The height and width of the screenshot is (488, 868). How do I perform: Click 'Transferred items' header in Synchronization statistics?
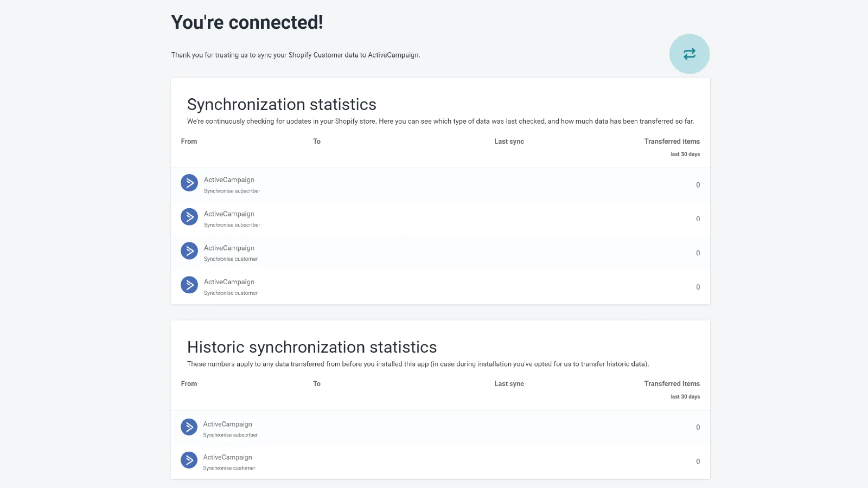(672, 142)
